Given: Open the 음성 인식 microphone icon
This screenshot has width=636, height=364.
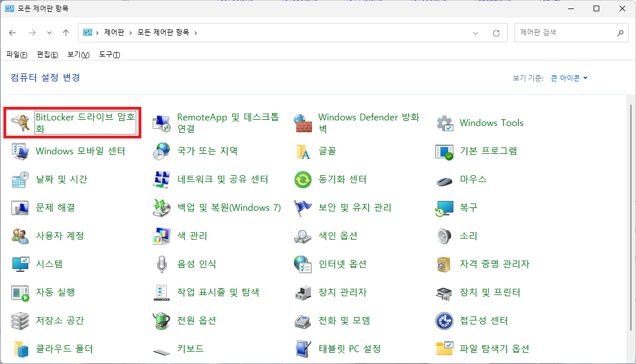Looking at the screenshot, I should 162,265.
